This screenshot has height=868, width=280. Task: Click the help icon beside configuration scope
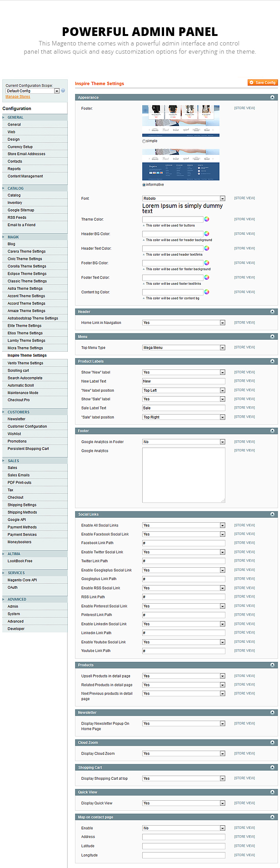(x=63, y=91)
